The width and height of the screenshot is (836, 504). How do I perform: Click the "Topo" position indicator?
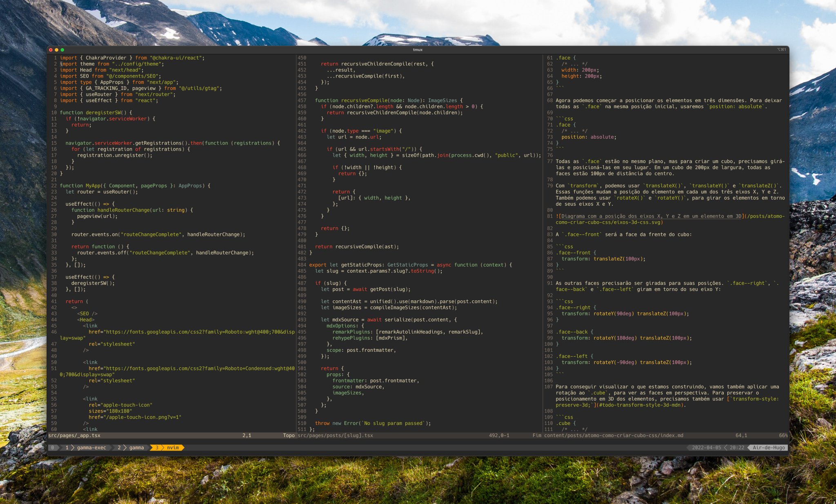(x=289, y=435)
